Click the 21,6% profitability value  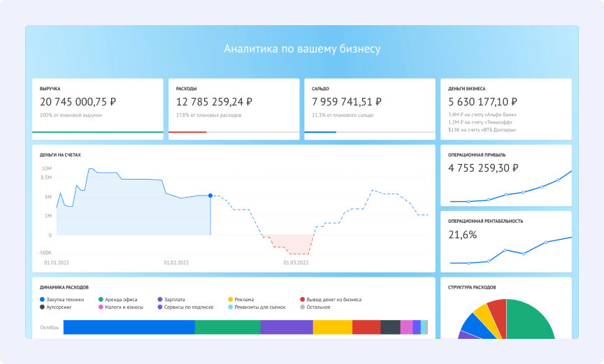[x=462, y=235]
